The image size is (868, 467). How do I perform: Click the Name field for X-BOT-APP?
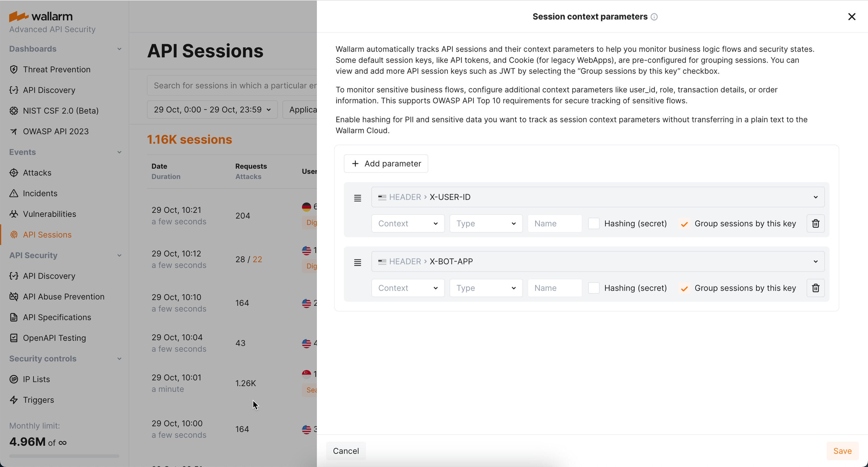coord(555,288)
